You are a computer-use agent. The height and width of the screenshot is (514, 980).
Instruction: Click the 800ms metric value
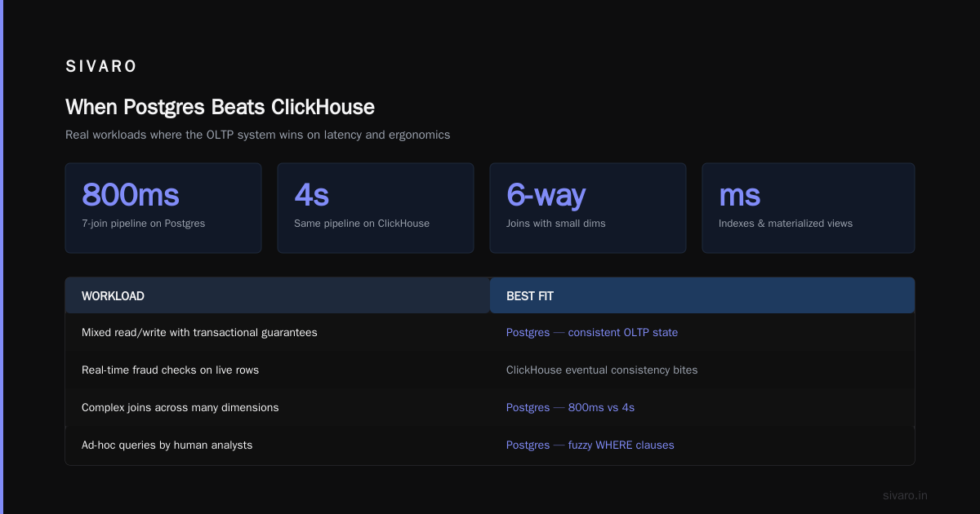click(131, 195)
